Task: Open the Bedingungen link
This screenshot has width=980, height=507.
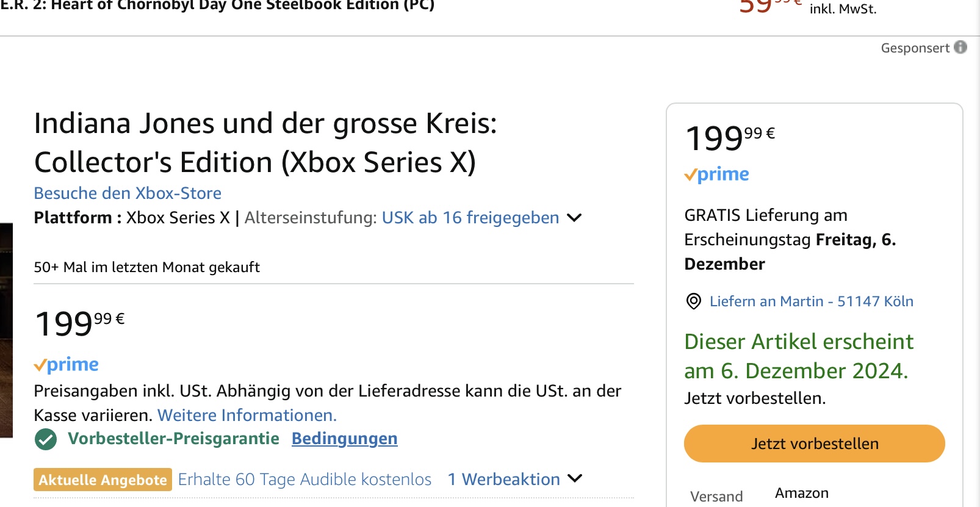Action: tap(344, 439)
